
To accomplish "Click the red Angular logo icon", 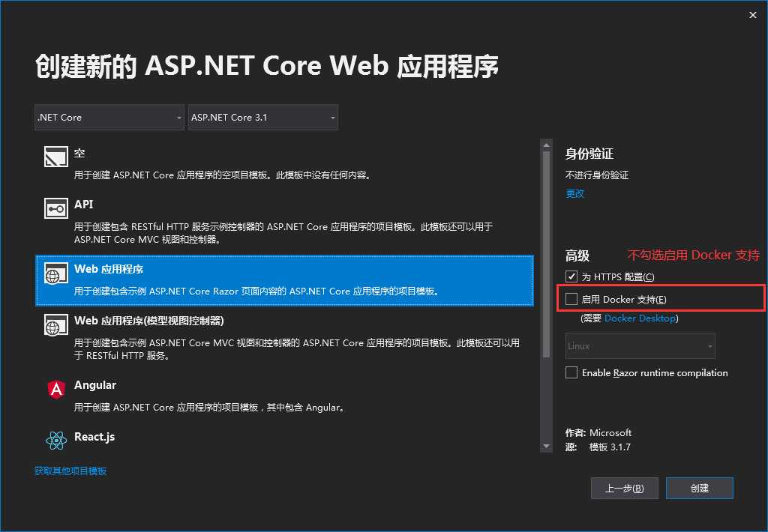I will point(56,390).
